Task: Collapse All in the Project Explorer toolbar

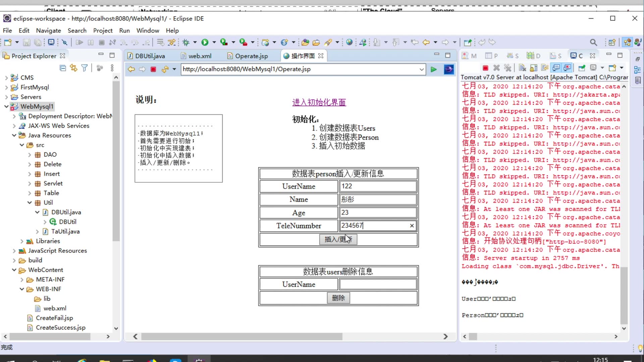Action: coord(62,68)
